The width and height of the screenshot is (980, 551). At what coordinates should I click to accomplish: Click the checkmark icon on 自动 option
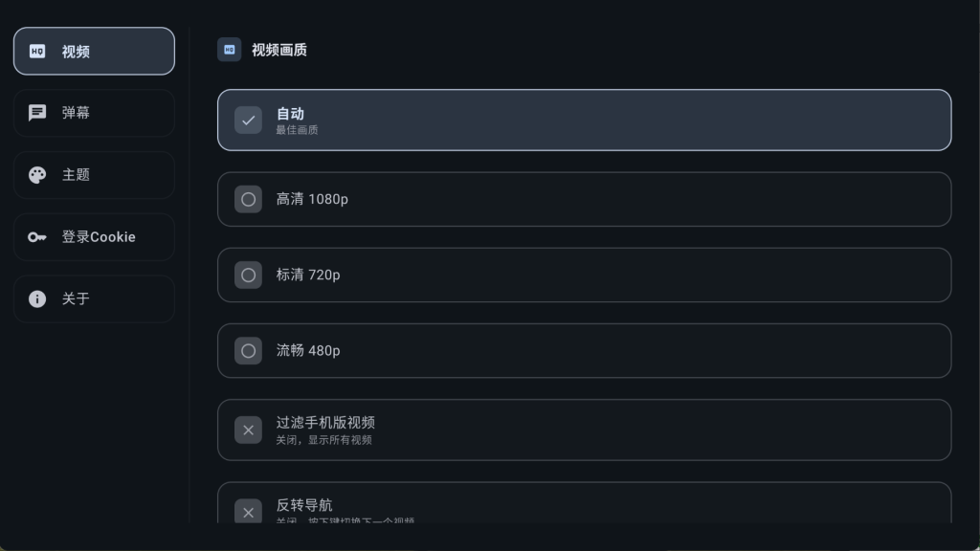(x=248, y=120)
